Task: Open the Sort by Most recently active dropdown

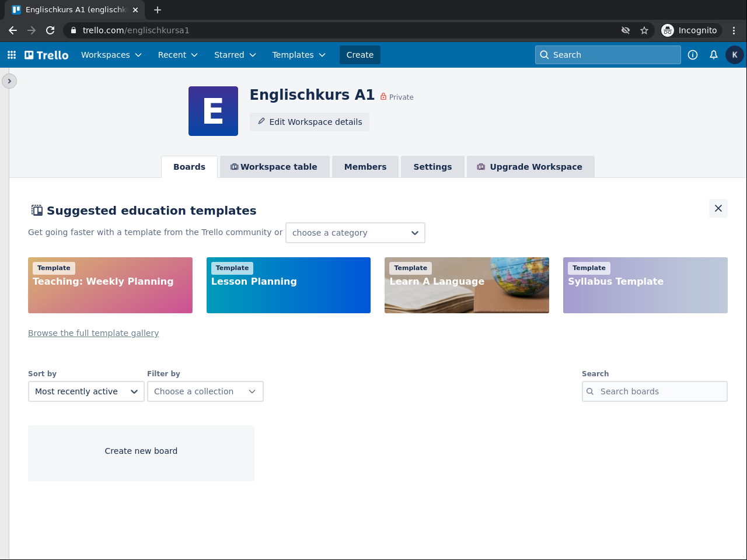Action: click(86, 391)
